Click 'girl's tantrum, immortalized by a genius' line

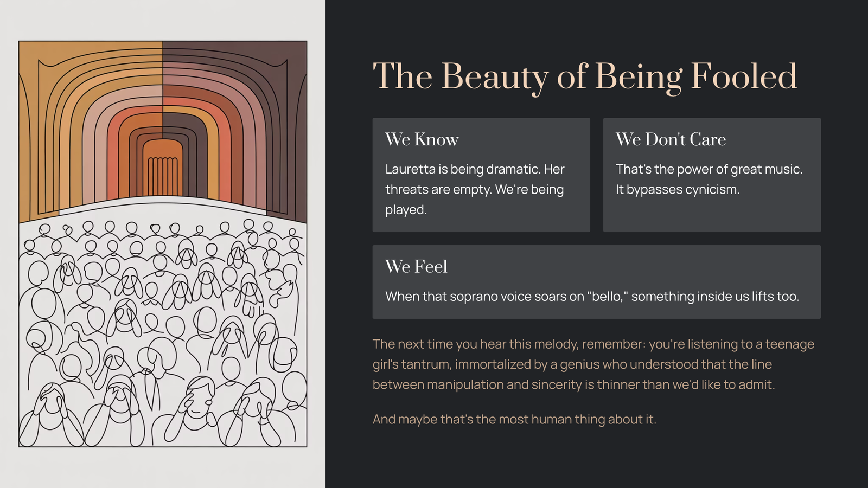pyautogui.click(x=572, y=364)
